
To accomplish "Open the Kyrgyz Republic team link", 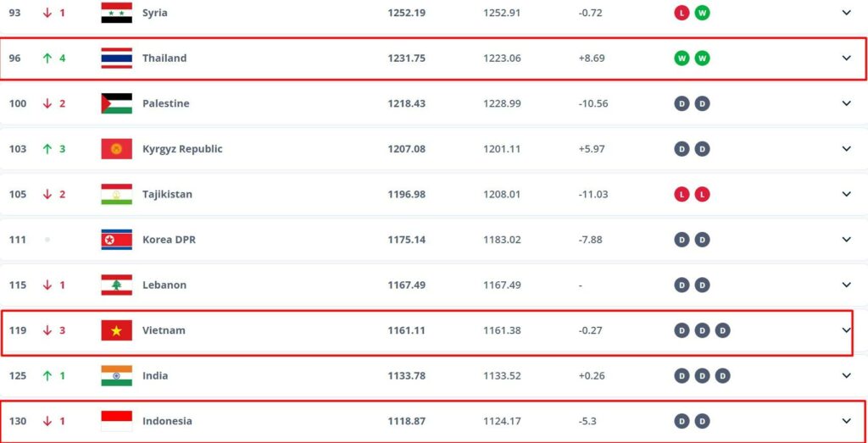I will coord(182,149).
